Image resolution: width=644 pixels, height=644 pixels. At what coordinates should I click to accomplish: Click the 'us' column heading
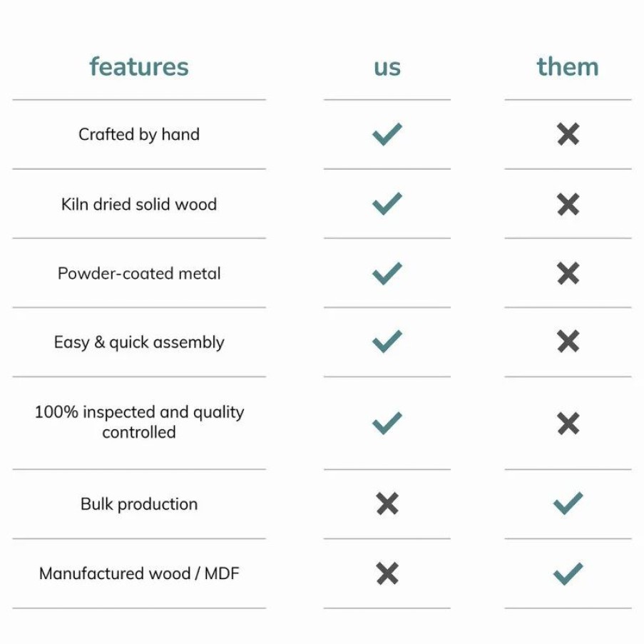387,68
